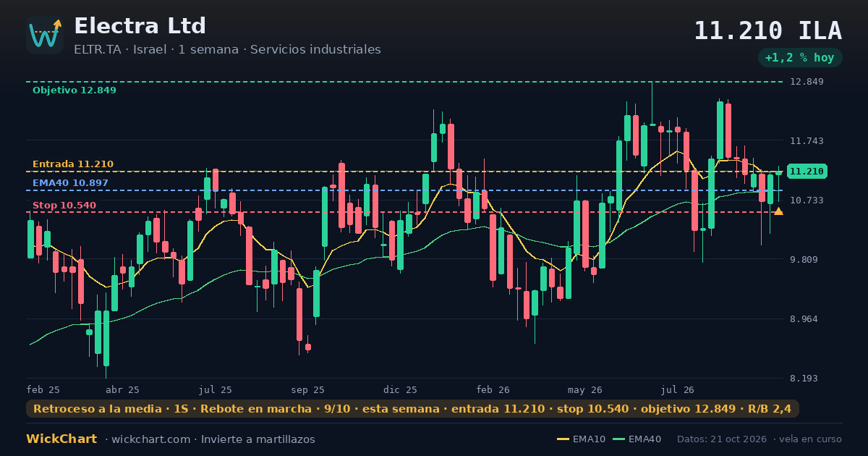Viewport: 868px width, 456px height.
Task: Click the 11.743 price axis label
Action: 807,141
